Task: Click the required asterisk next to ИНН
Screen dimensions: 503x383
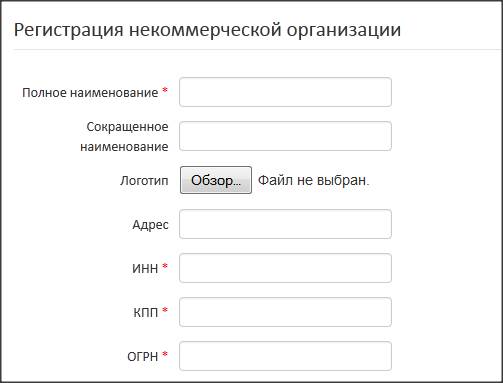Action: point(165,266)
